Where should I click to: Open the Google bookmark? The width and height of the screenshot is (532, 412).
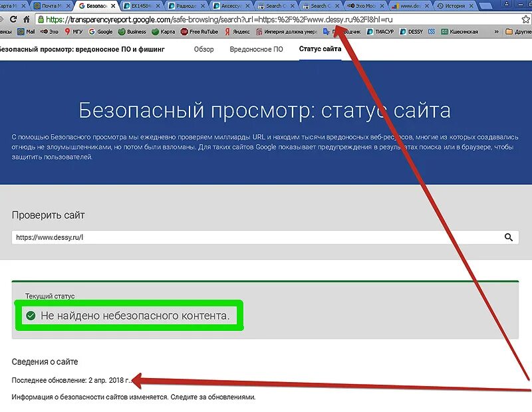(100, 31)
